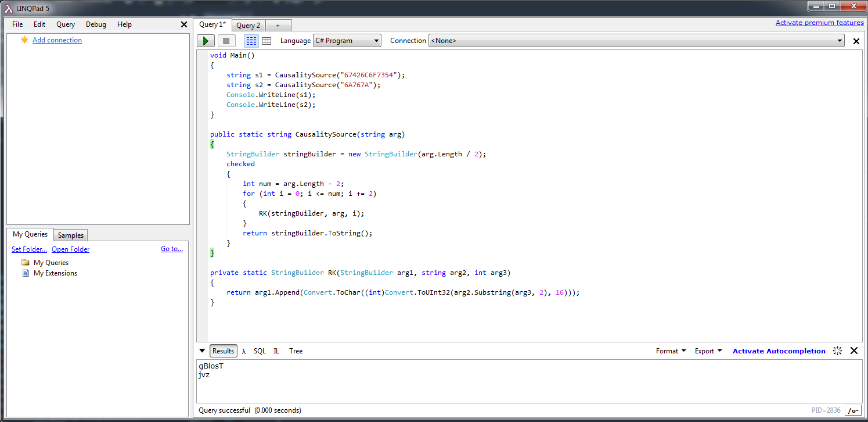Close the Query 1 editor pane

point(856,41)
